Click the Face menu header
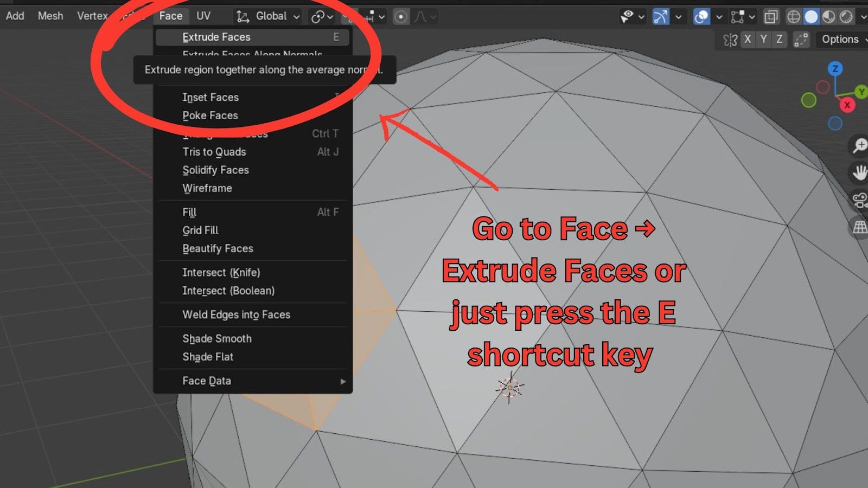 [x=171, y=16]
